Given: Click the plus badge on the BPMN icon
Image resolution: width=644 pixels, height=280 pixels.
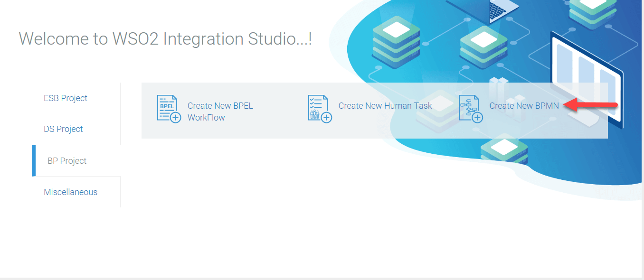Looking at the screenshot, I should click(x=477, y=117).
